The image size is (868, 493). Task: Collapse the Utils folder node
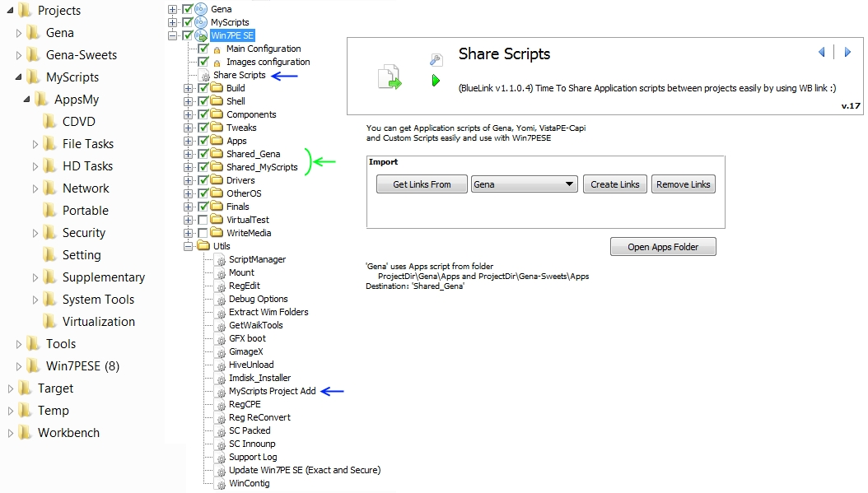(x=189, y=245)
